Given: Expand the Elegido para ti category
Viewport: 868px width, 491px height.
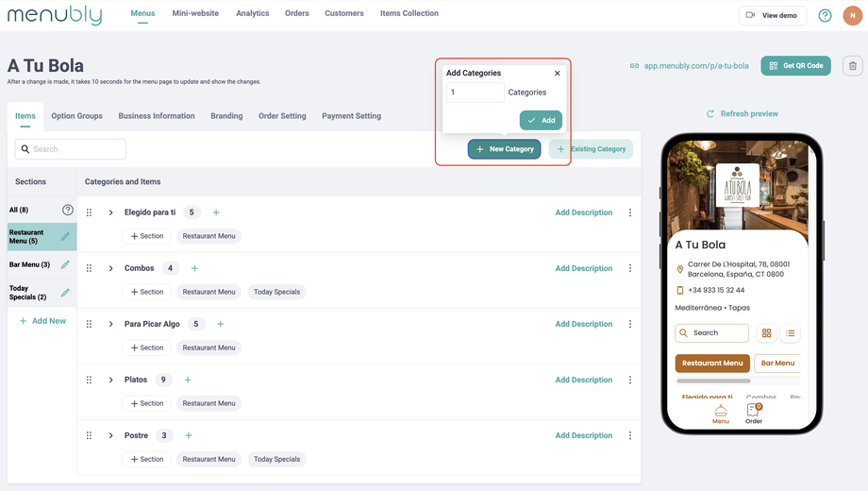Looking at the screenshot, I should [x=110, y=212].
